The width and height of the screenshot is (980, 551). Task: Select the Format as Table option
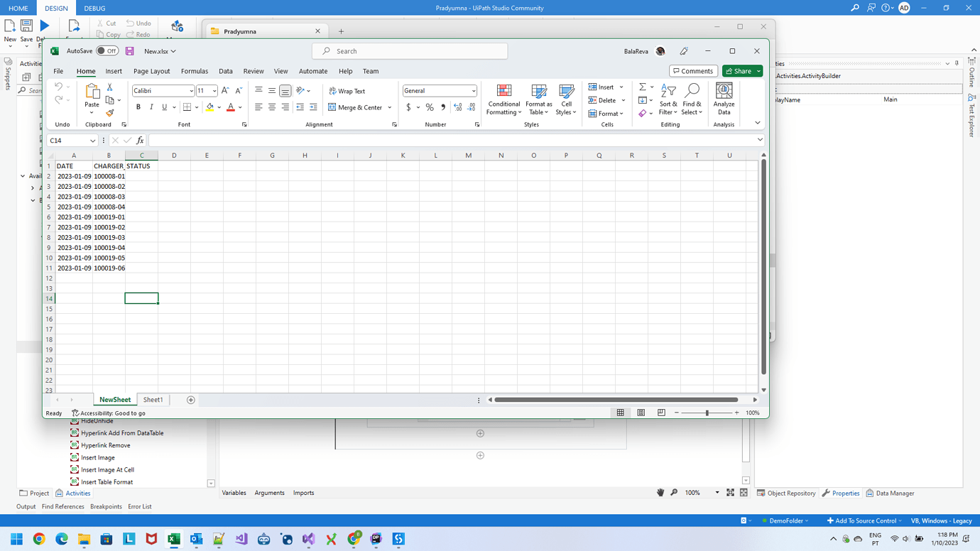click(x=538, y=99)
